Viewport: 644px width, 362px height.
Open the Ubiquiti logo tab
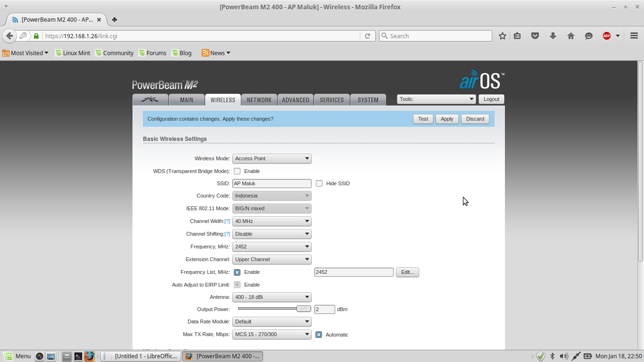pyautogui.click(x=150, y=99)
